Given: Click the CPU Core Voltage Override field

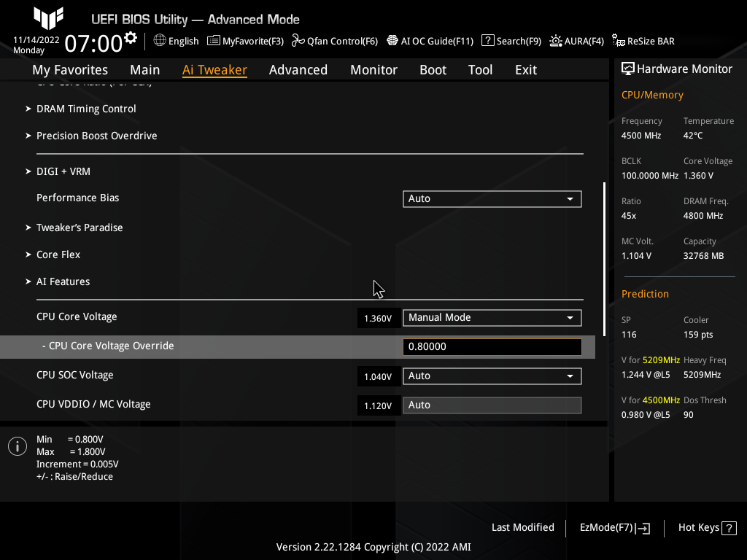Looking at the screenshot, I should [492, 347].
